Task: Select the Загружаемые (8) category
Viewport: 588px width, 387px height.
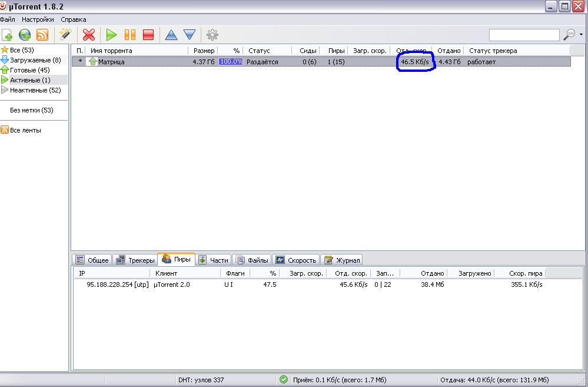Action: (35, 60)
